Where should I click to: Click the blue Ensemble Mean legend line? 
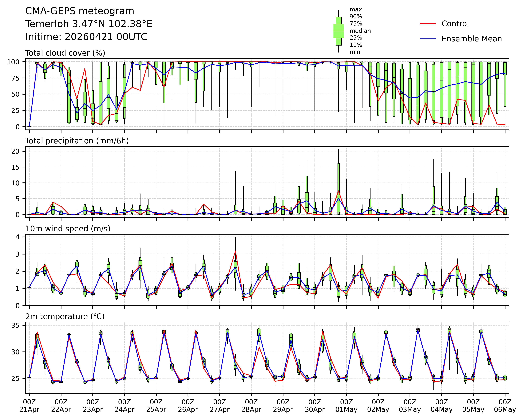428,39
